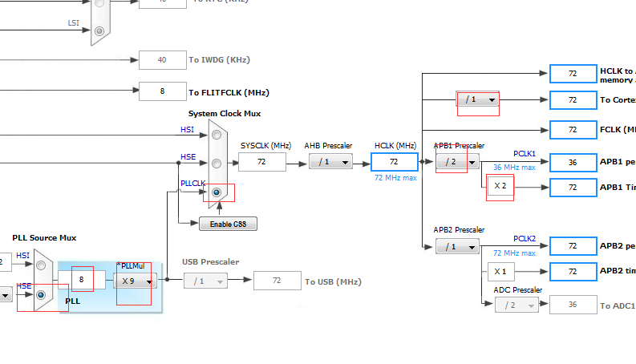This screenshot has height=364, width=636.
Task: Click the APB1 Timer clocks value 72
Action: (573, 188)
